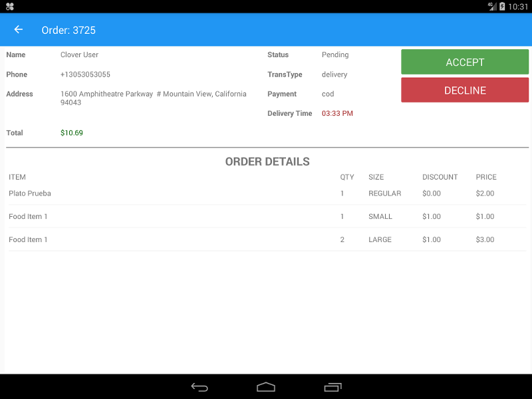Tap the delivery time 03:33 PM
This screenshot has height=399, width=532.
click(x=337, y=113)
